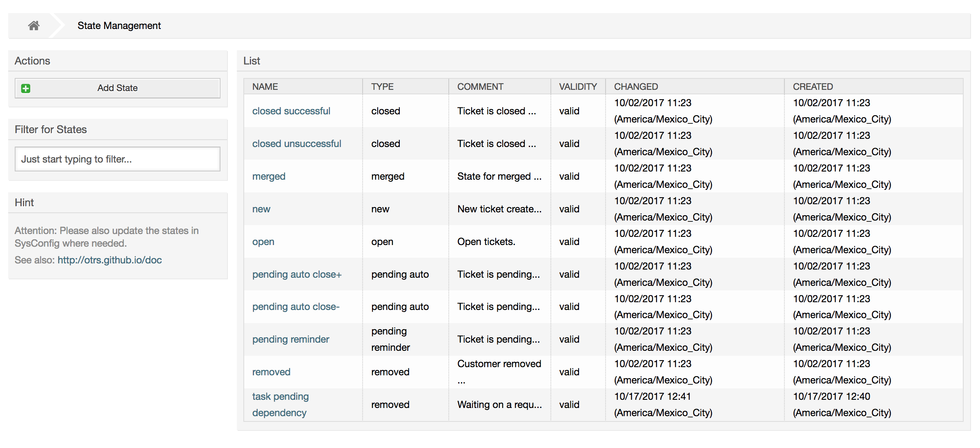The height and width of the screenshot is (448, 980).
Task: Open the 'pending reminder' state
Action: tap(290, 339)
